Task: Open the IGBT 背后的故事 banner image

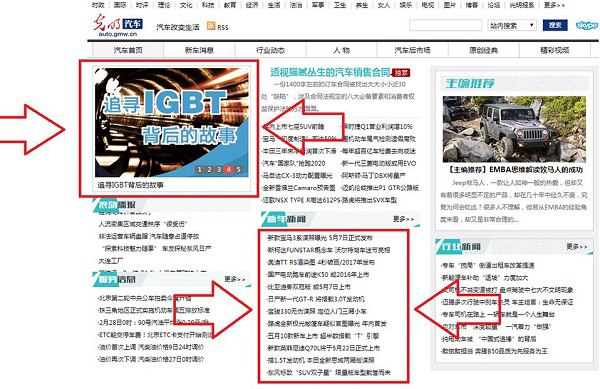Action: pyautogui.click(x=172, y=122)
